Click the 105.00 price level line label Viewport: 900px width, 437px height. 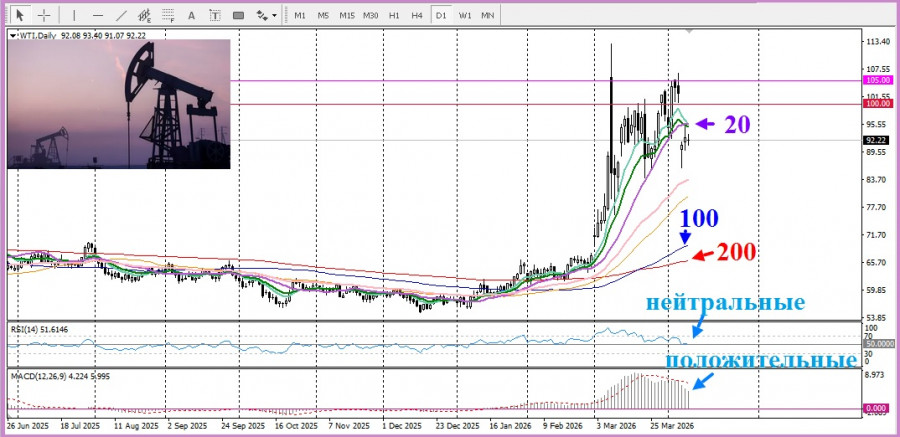click(876, 81)
